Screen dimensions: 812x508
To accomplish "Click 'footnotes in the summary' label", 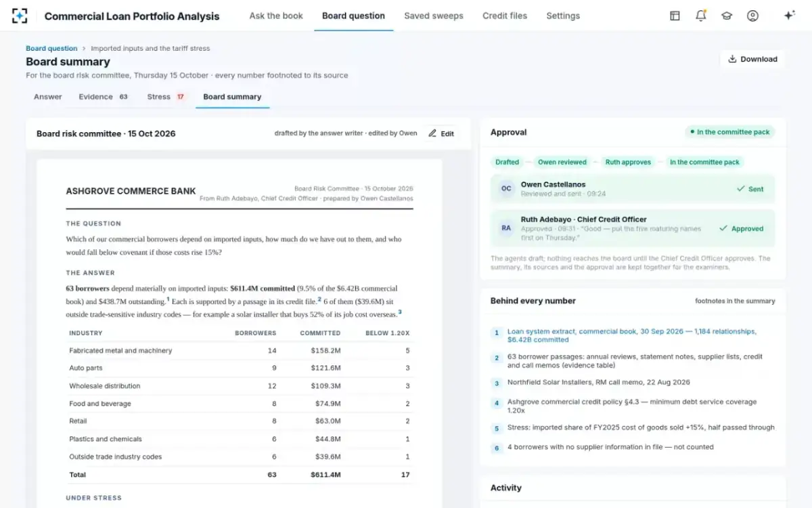I will 735,301.
